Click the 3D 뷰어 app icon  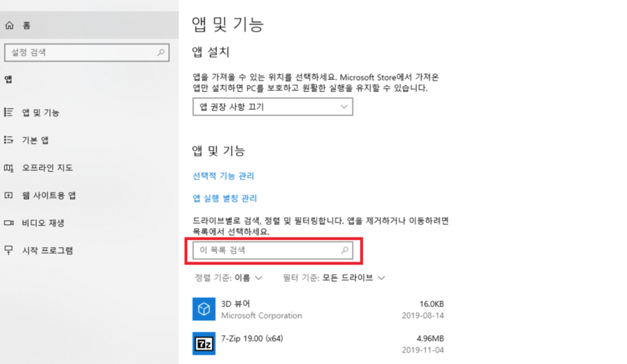click(x=204, y=309)
